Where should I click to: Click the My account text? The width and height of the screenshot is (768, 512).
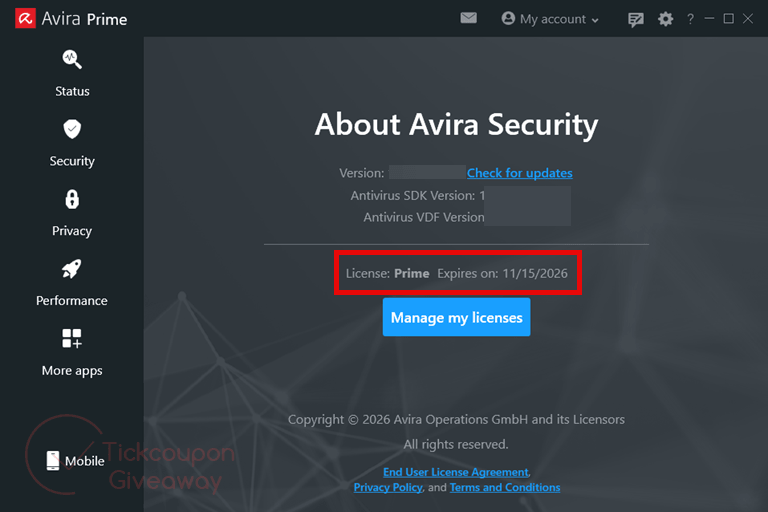(x=553, y=19)
